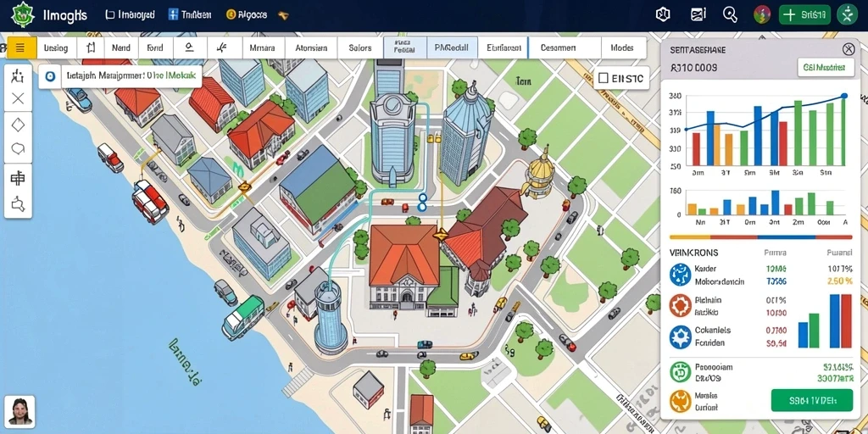
Task: Click the green button at panel bottom
Action: [812, 400]
